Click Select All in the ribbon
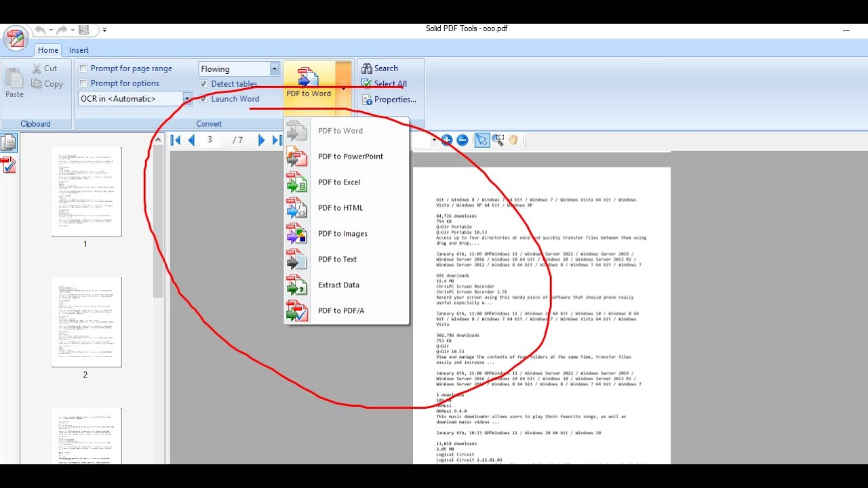Image resolution: width=868 pixels, height=488 pixels. point(384,84)
